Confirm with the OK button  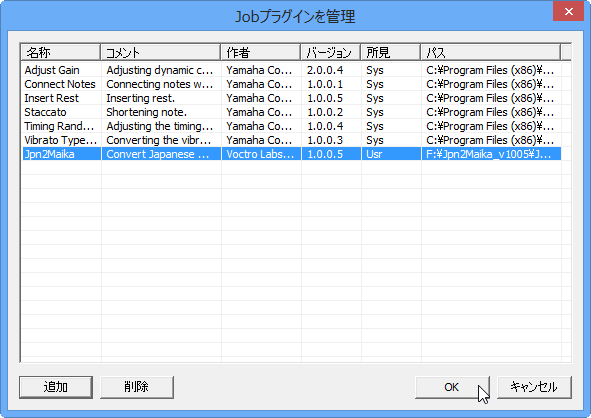452,387
